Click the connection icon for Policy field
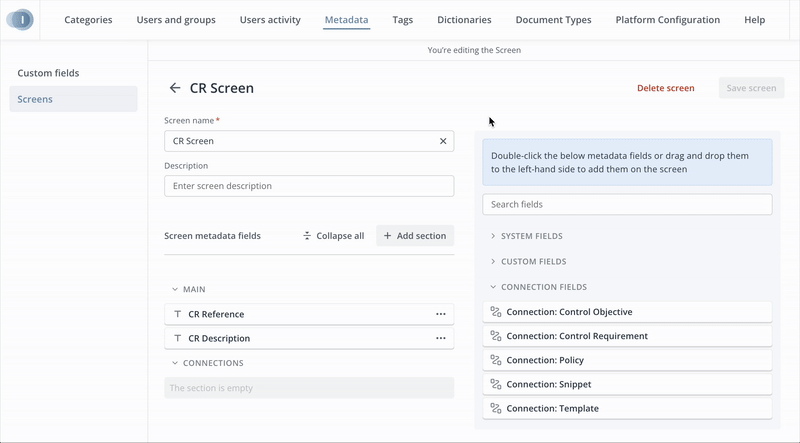 coord(495,360)
